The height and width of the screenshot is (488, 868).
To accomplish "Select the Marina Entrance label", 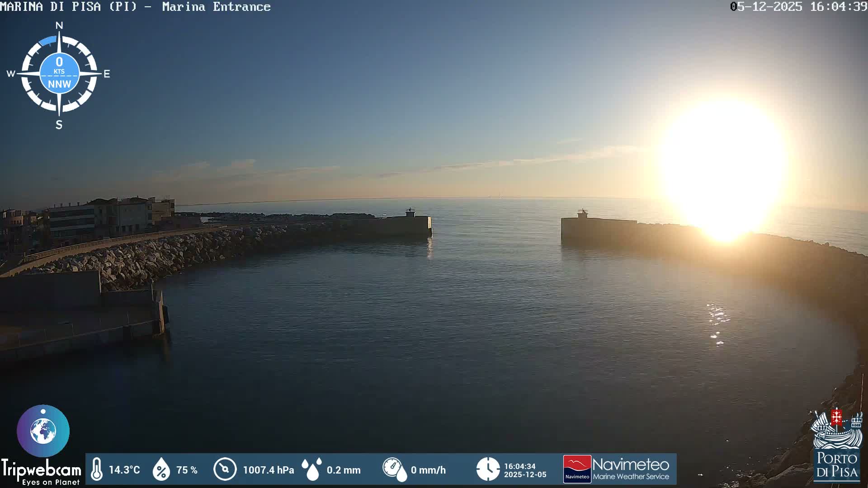I will click(217, 7).
